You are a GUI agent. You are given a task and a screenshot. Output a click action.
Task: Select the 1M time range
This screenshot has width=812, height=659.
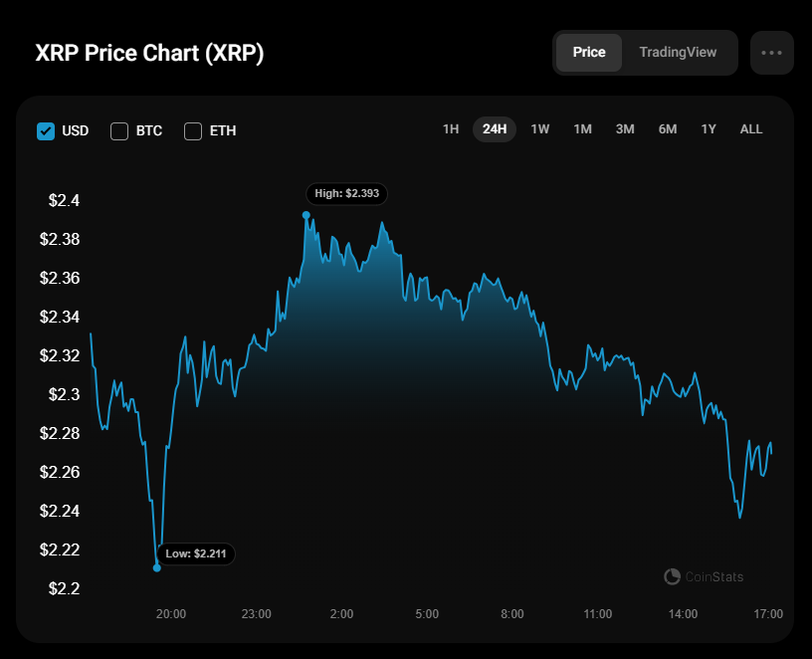coord(583,129)
